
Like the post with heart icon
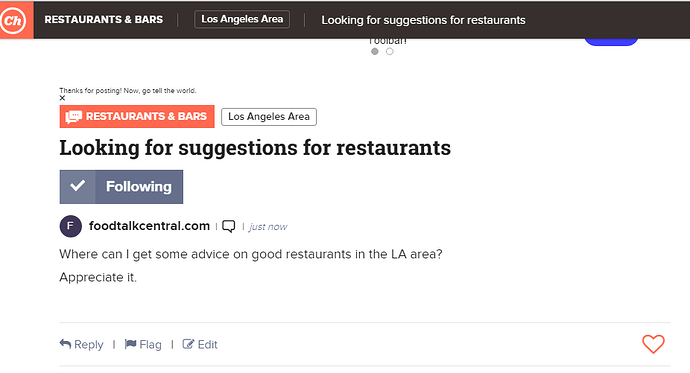click(653, 344)
